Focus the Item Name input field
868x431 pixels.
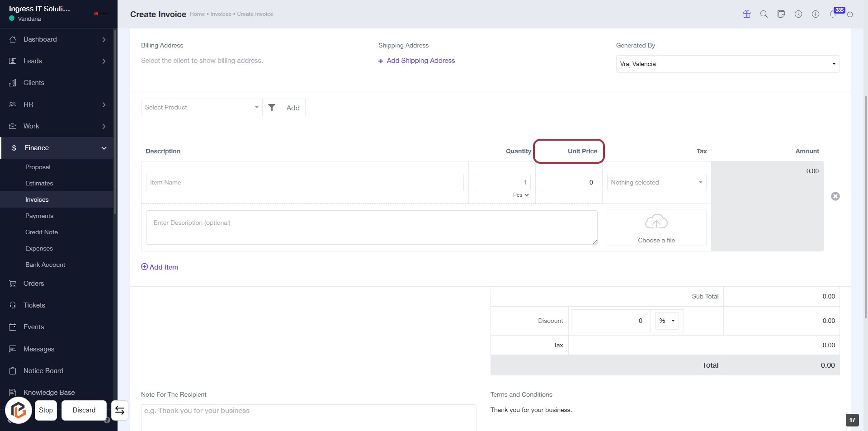(305, 183)
